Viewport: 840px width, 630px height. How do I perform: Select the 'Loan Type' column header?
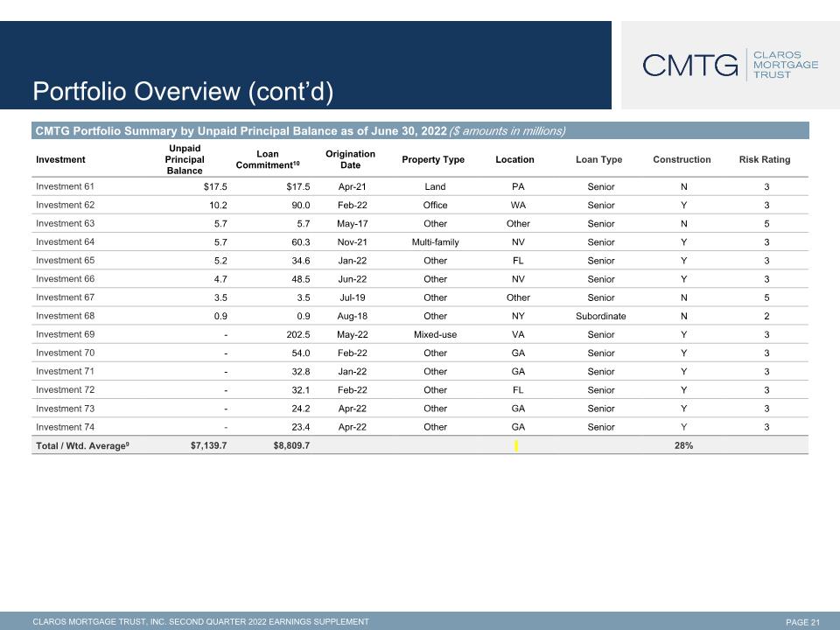598,159
